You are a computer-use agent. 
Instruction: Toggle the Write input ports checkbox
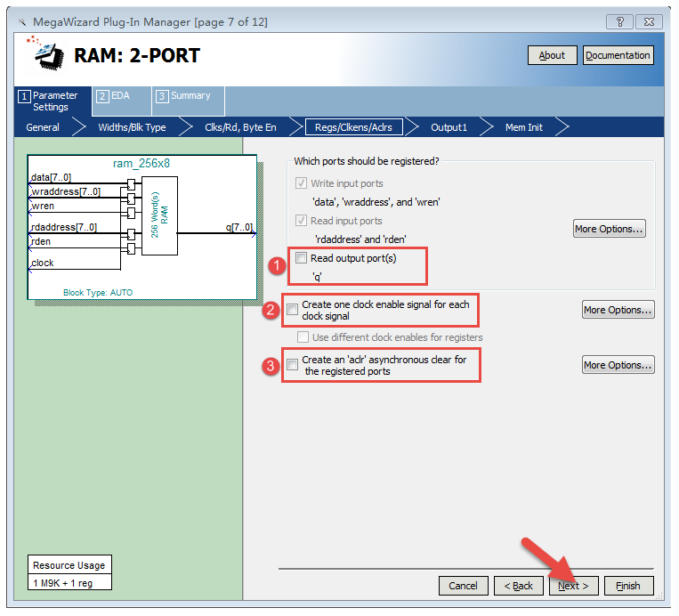pyautogui.click(x=301, y=182)
